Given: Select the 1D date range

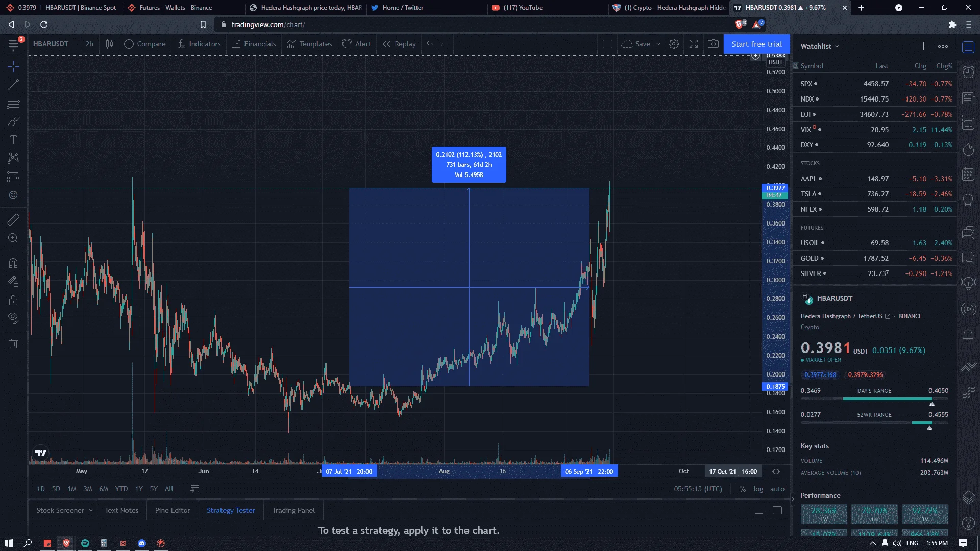Looking at the screenshot, I should (41, 489).
